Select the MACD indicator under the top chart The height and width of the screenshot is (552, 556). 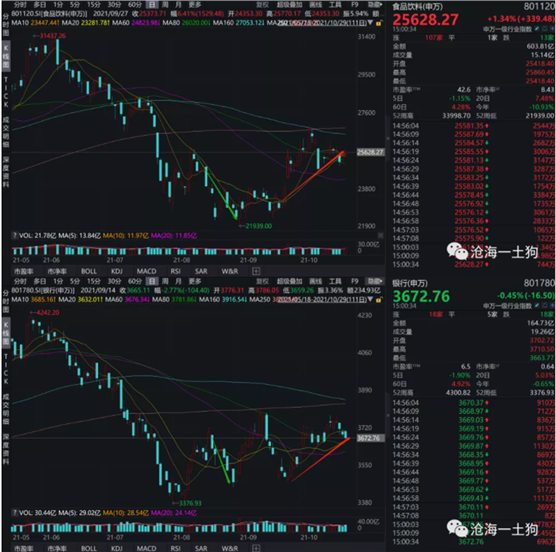coord(146,271)
